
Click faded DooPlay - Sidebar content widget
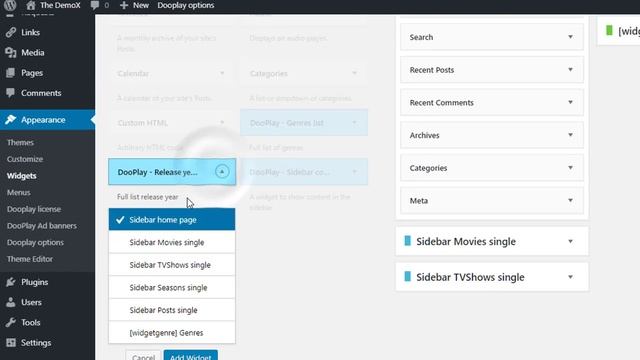(304, 172)
